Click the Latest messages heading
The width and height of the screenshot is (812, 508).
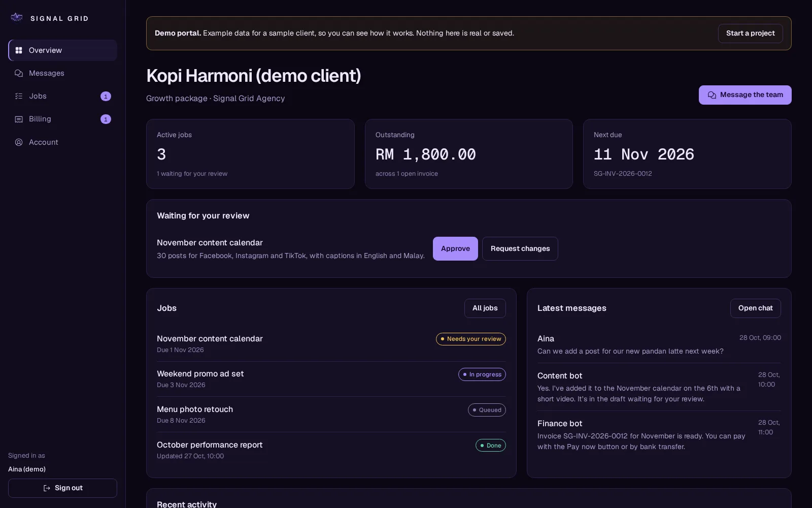572,308
